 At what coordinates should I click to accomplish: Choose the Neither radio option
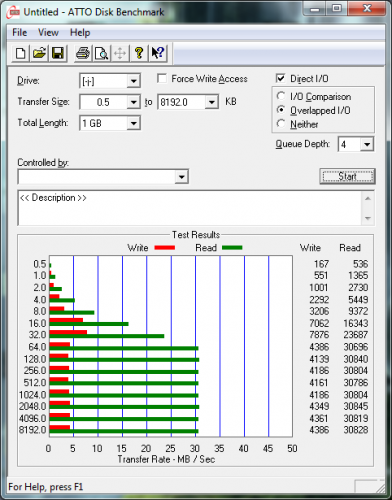(281, 124)
